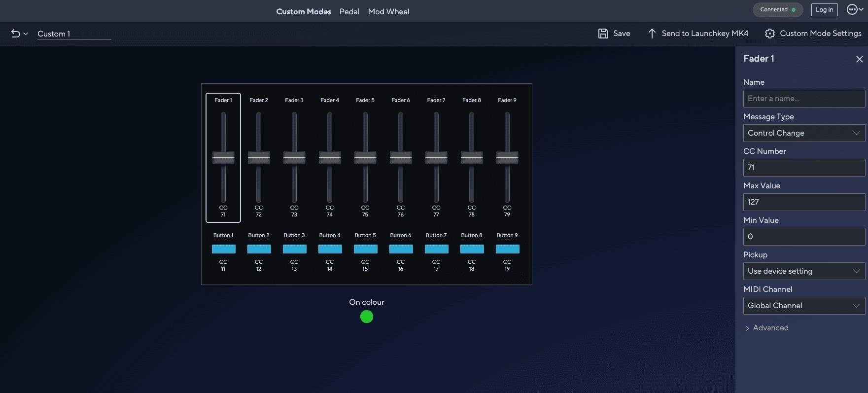Select the Fader 3 slider handle
This screenshot has height=393, width=868.
294,158
